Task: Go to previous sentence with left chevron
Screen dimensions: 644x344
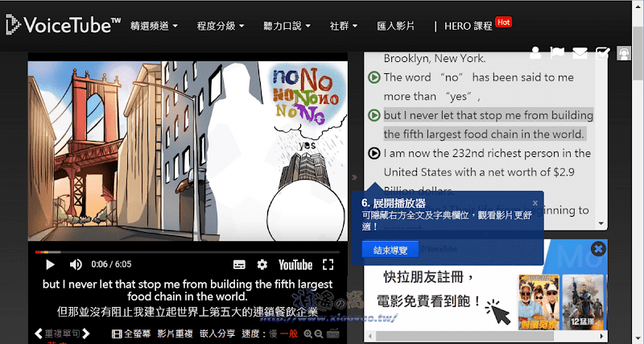Action: [39, 334]
